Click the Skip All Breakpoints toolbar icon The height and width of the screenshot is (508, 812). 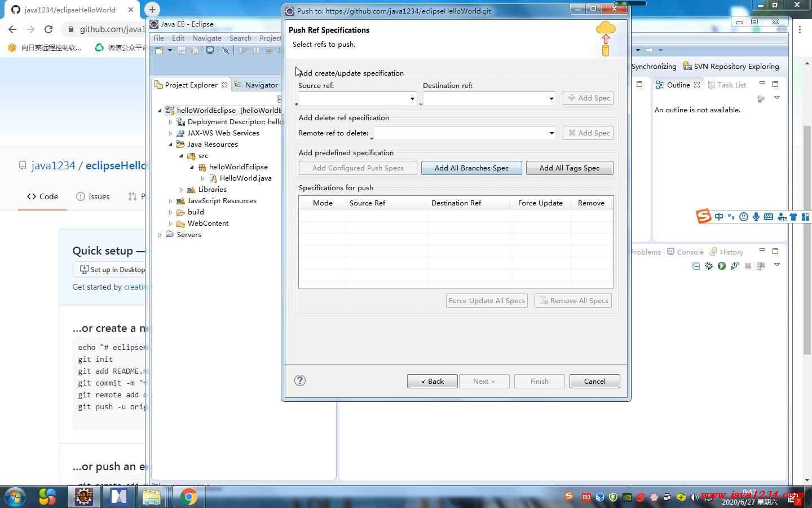(226, 50)
